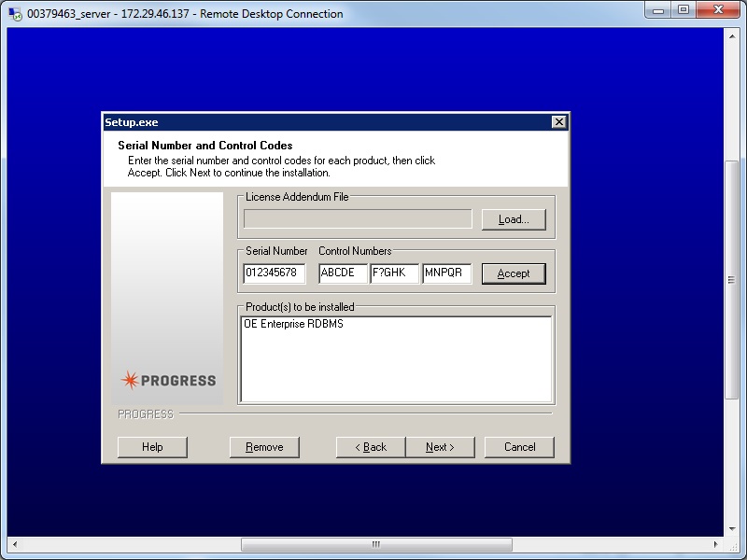Click the horizontal scrollbar left arrow
The image size is (747, 560).
click(x=15, y=544)
